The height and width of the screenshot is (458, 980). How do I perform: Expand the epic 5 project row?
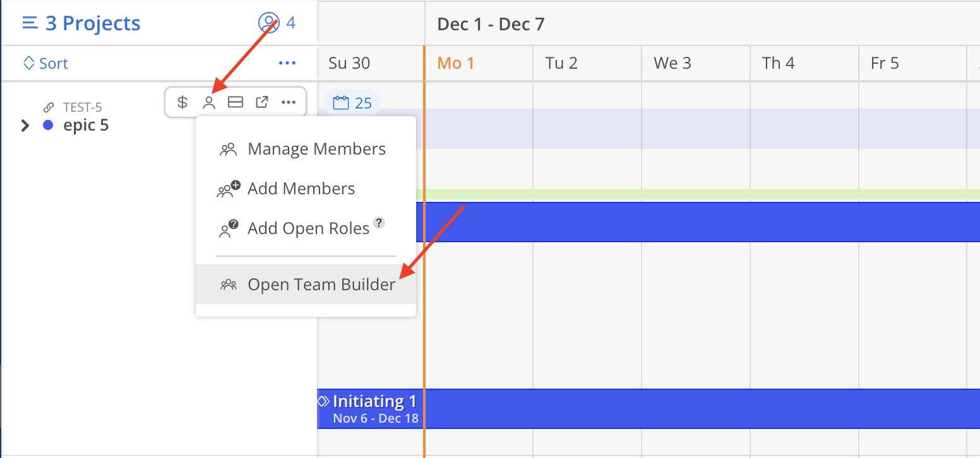point(25,126)
